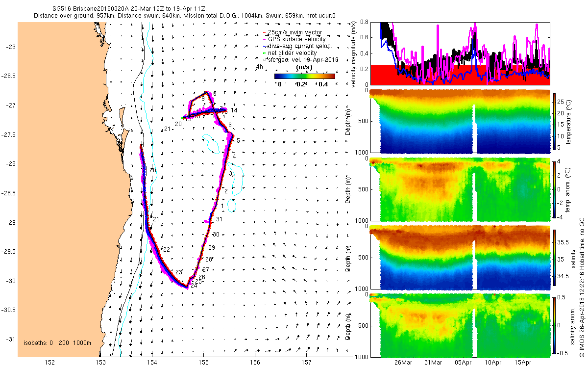The width and height of the screenshot is (588, 368).
Task: Click track day marker '27' on the glider path
Action: click(206, 270)
